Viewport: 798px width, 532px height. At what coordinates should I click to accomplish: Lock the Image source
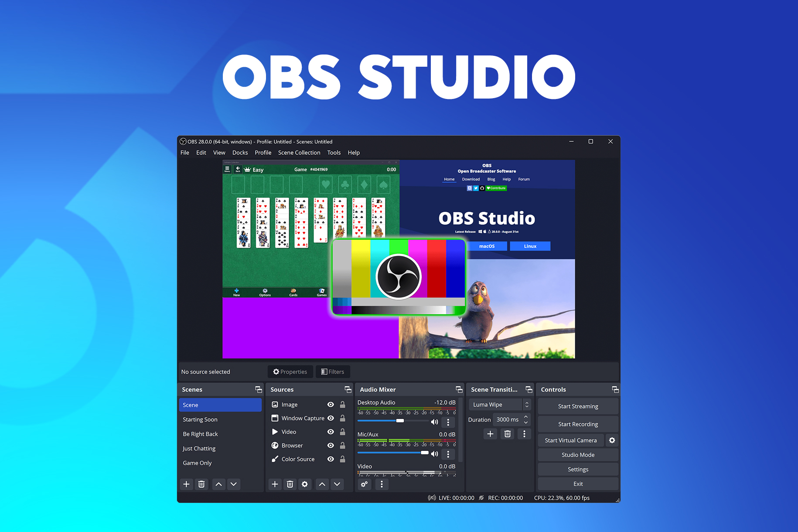tap(343, 405)
